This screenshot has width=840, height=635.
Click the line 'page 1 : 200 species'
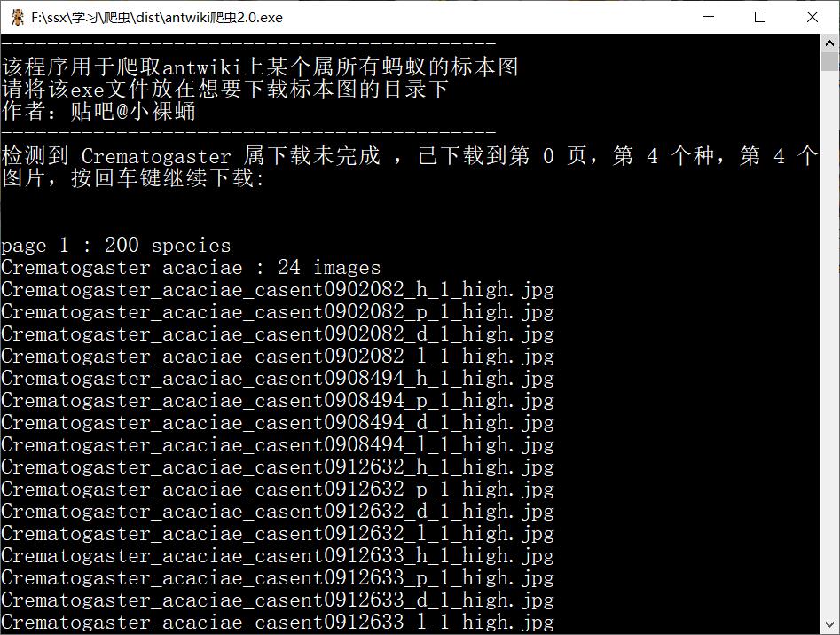coord(115,245)
